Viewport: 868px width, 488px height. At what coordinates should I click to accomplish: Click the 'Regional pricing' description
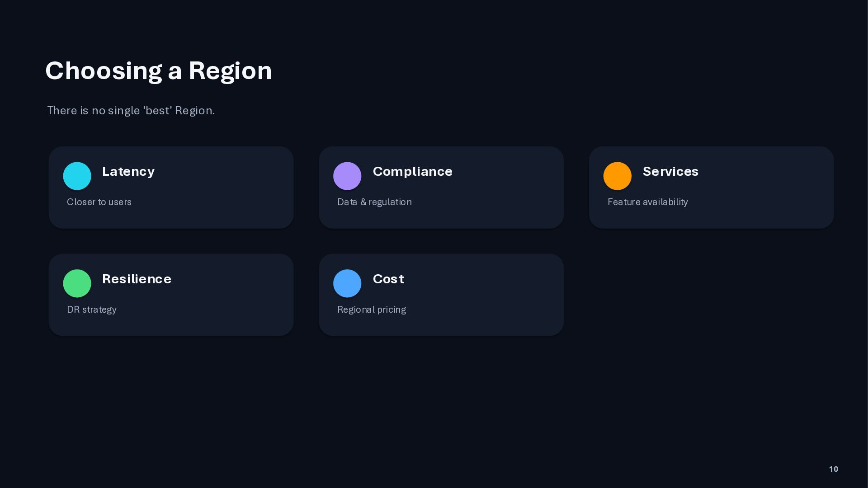tap(372, 310)
